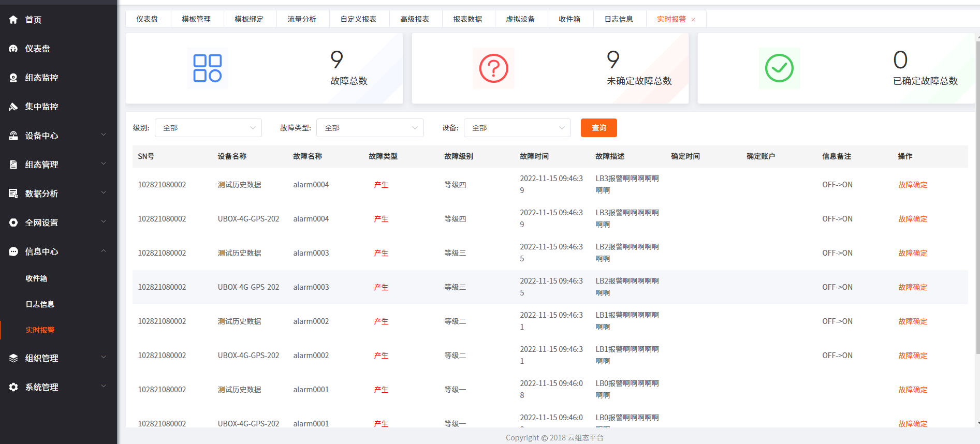The height and width of the screenshot is (444, 980).
Task: Open 日志信息 in the sidebar submenu
Action: 40,304
